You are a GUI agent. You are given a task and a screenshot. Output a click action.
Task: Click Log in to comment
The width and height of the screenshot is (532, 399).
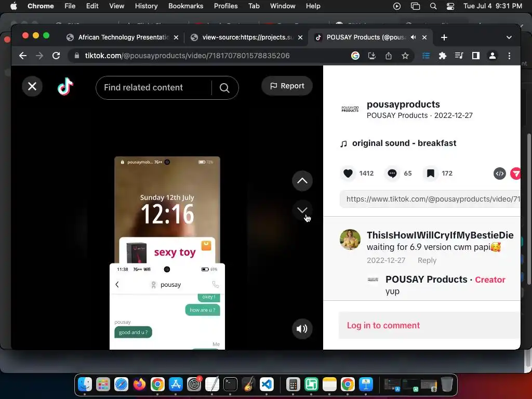click(383, 325)
